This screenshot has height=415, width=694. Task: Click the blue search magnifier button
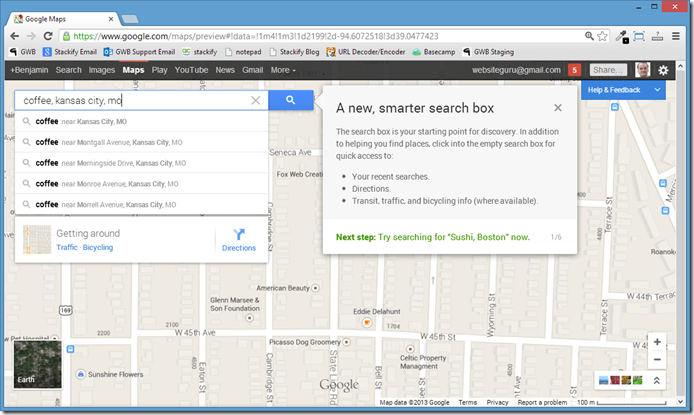point(290,100)
